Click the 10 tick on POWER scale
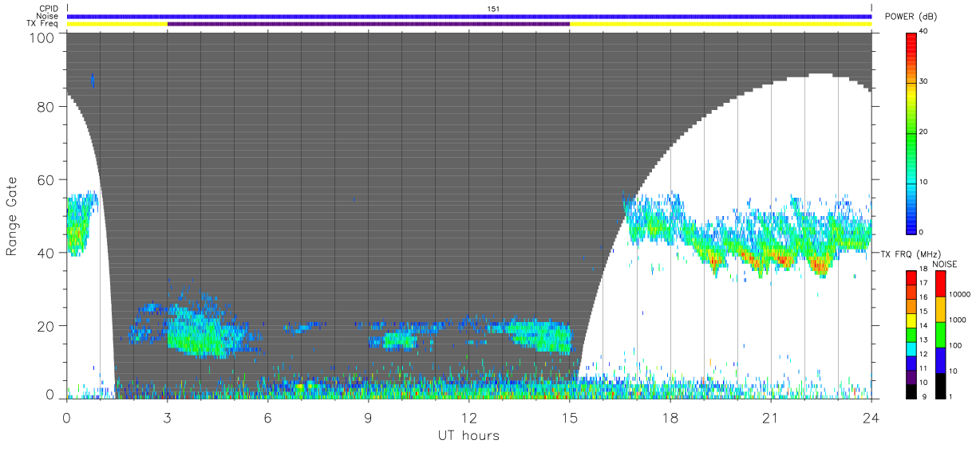The height and width of the screenshot is (452, 980). [x=924, y=182]
